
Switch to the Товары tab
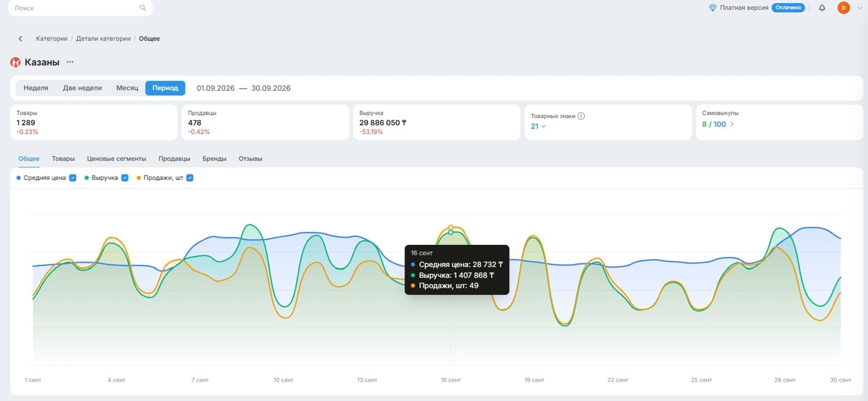coord(63,159)
